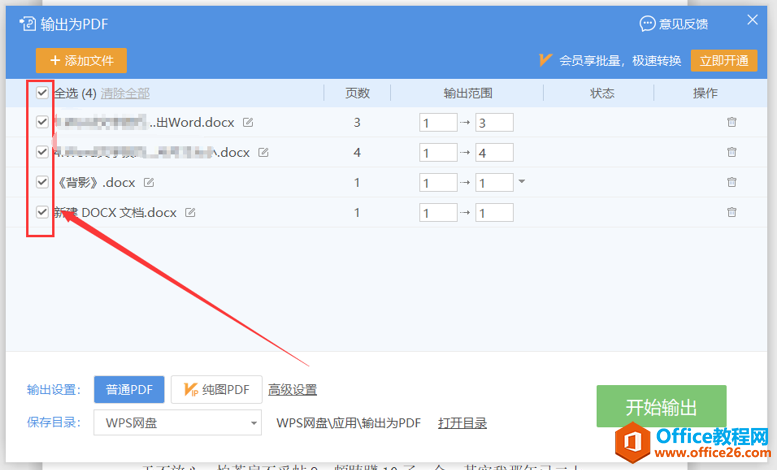Delete the four-page docx row

731,152
